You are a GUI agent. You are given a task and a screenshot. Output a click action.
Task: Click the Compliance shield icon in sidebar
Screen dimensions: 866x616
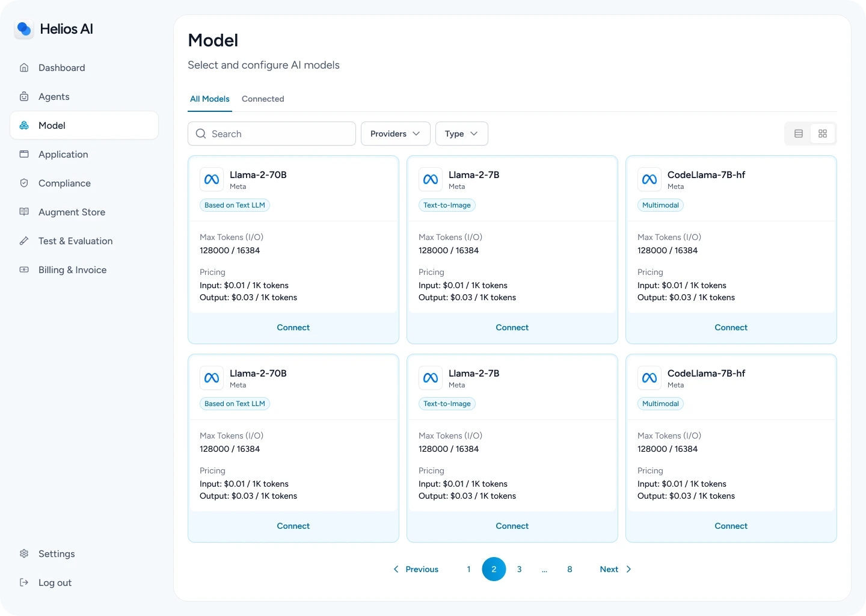[24, 183]
